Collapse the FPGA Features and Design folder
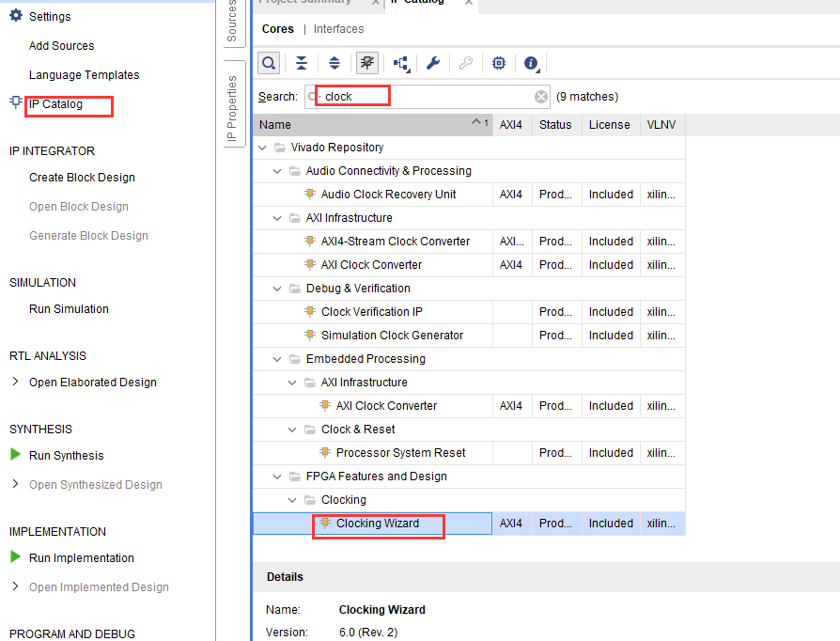This screenshot has height=641, width=840. [x=277, y=477]
